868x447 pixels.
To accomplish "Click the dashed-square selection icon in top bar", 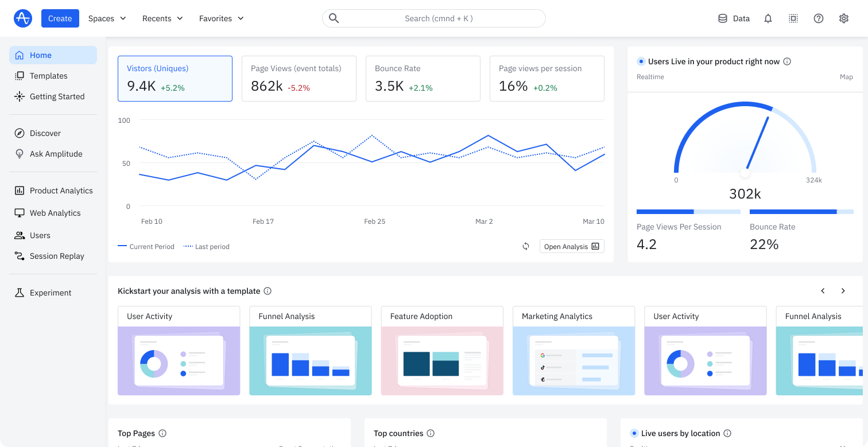I will 793,18.
